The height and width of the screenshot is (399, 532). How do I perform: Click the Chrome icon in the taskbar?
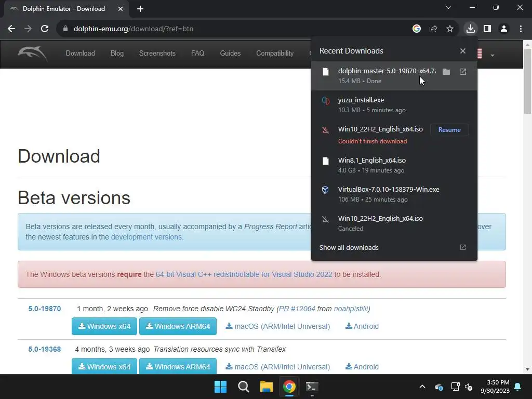[289, 387]
